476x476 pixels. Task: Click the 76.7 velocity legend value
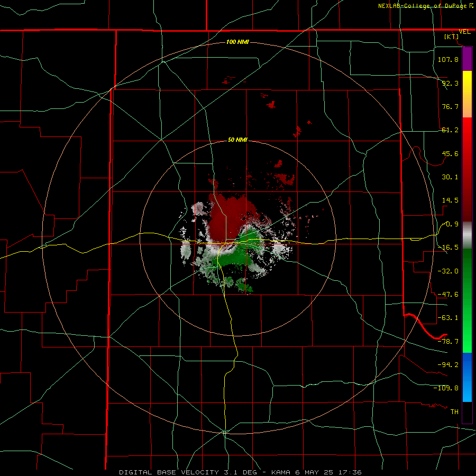(450, 106)
